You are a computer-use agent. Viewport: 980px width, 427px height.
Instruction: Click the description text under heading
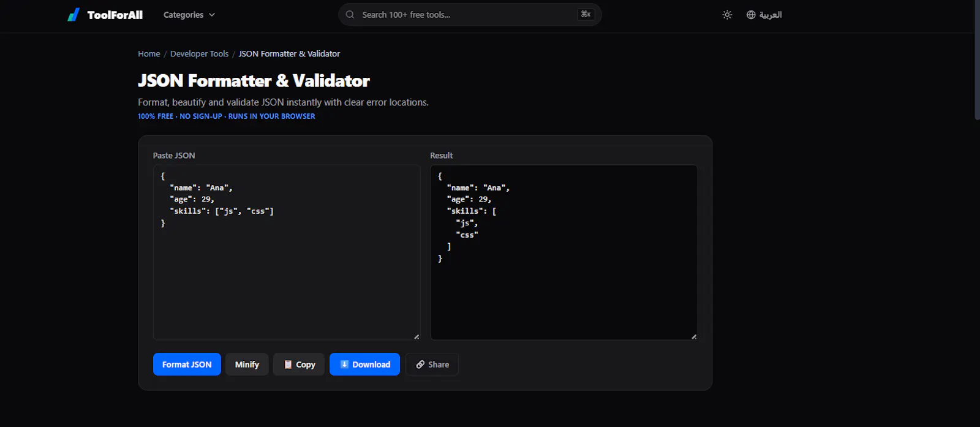pos(283,102)
